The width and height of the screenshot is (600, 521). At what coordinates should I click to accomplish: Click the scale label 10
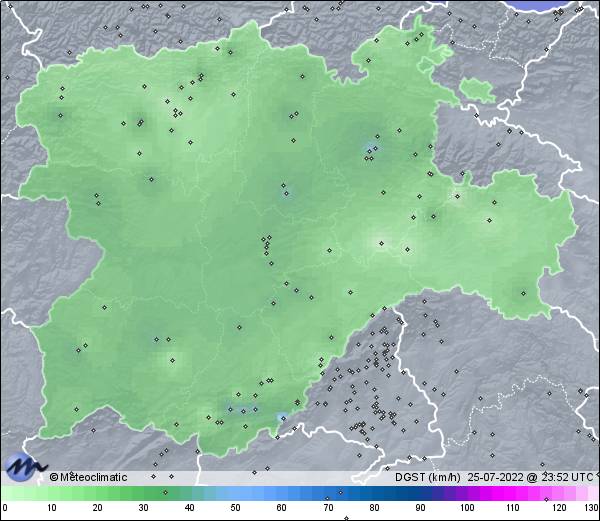52,508
